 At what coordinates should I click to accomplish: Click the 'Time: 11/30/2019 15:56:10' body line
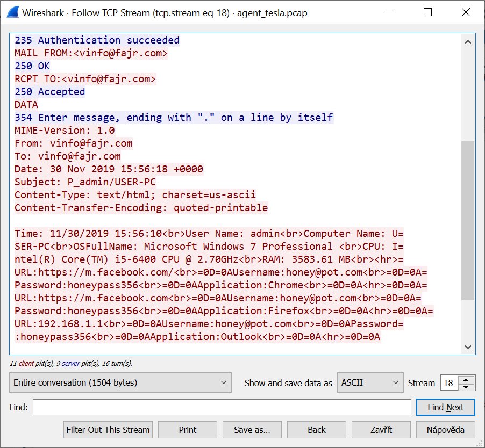209,234
